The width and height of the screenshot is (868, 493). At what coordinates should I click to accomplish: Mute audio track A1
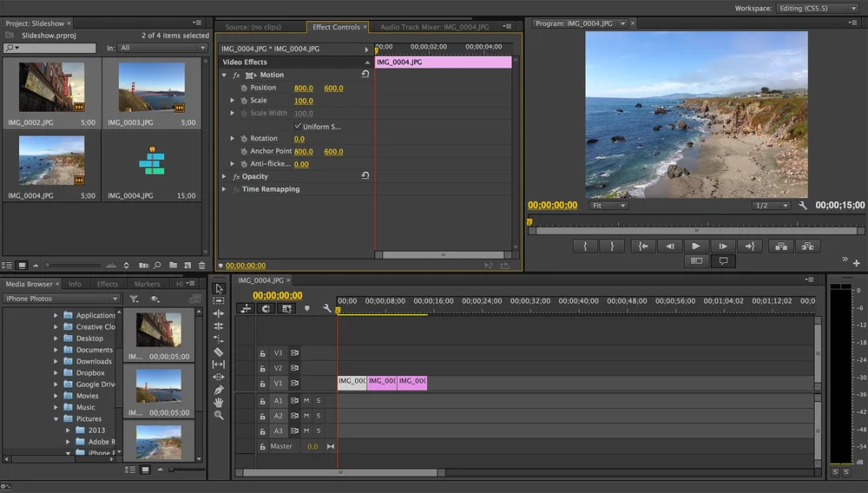click(306, 400)
